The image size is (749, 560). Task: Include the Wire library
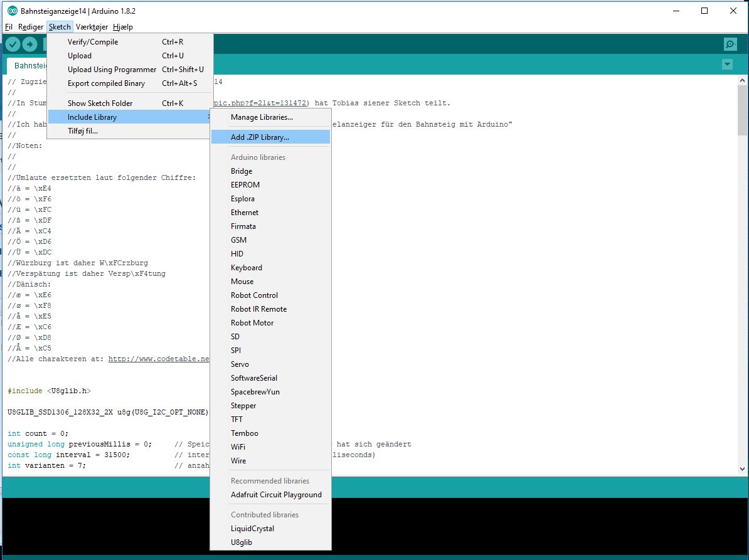(270, 461)
